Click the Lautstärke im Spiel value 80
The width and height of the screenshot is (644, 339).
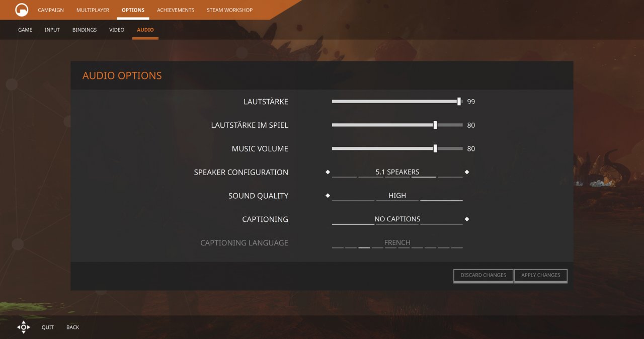(x=471, y=125)
